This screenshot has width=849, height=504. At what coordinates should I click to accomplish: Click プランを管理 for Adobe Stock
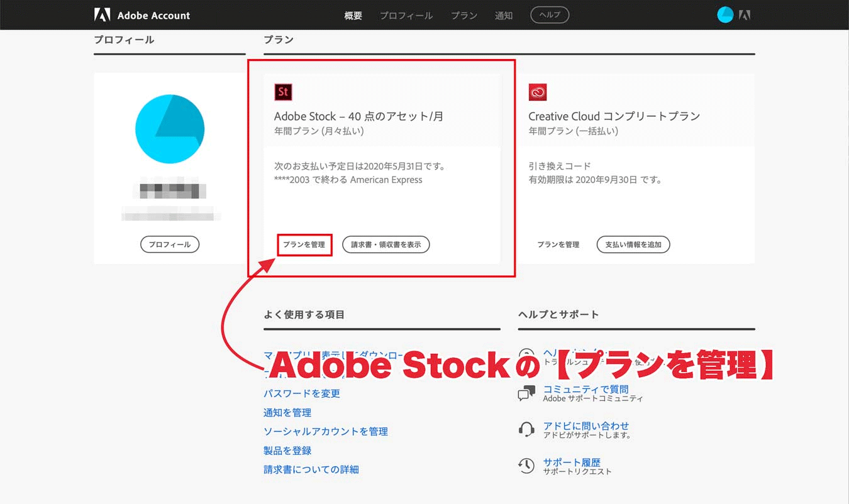point(304,244)
